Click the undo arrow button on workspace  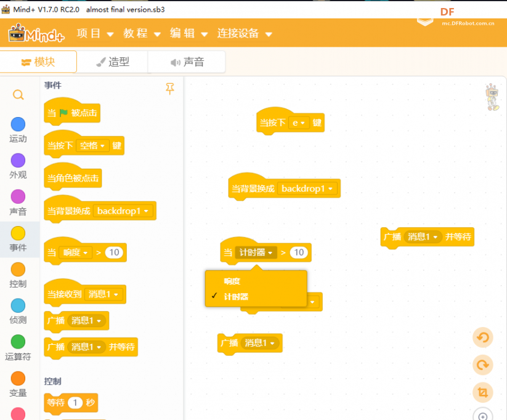pyautogui.click(x=483, y=337)
